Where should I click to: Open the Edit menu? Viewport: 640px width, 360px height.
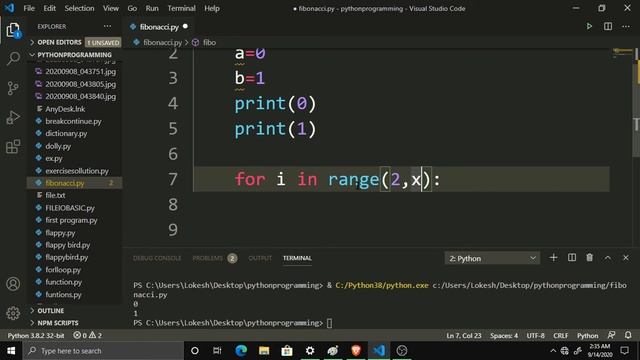[x=49, y=8]
